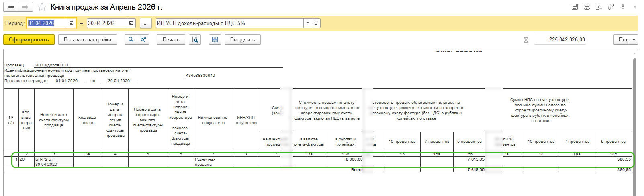Expand the organization dropdown list
Viewport: 644px width, 196px height.
(307, 23)
